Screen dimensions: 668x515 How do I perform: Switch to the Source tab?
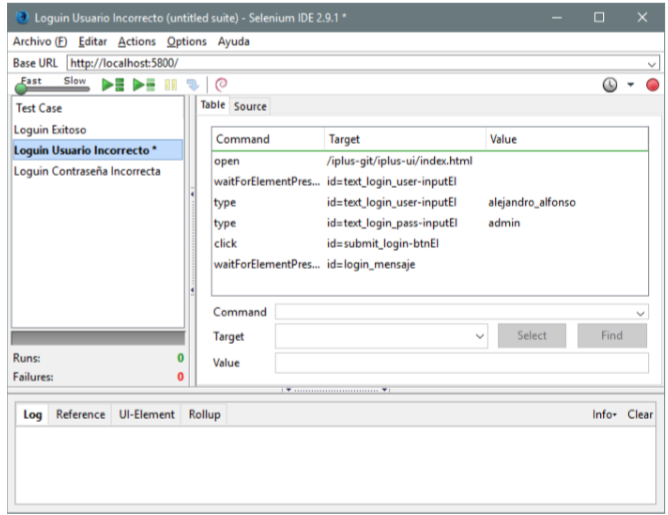pyautogui.click(x=250, y=106)
